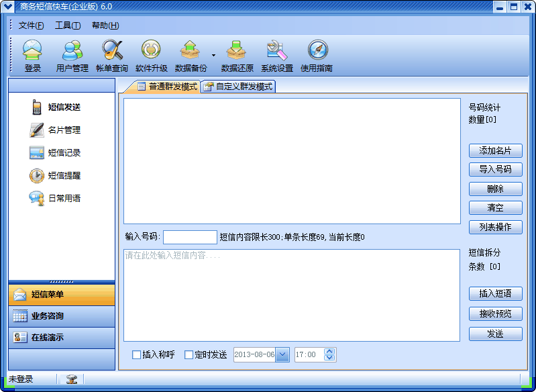
Task: Open the 工具(T) menu
Action: point(68,26)
